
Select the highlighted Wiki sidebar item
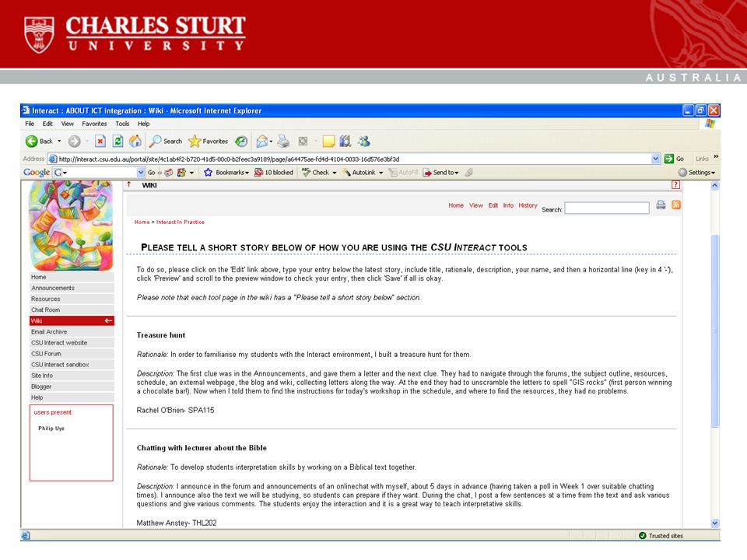72,321
